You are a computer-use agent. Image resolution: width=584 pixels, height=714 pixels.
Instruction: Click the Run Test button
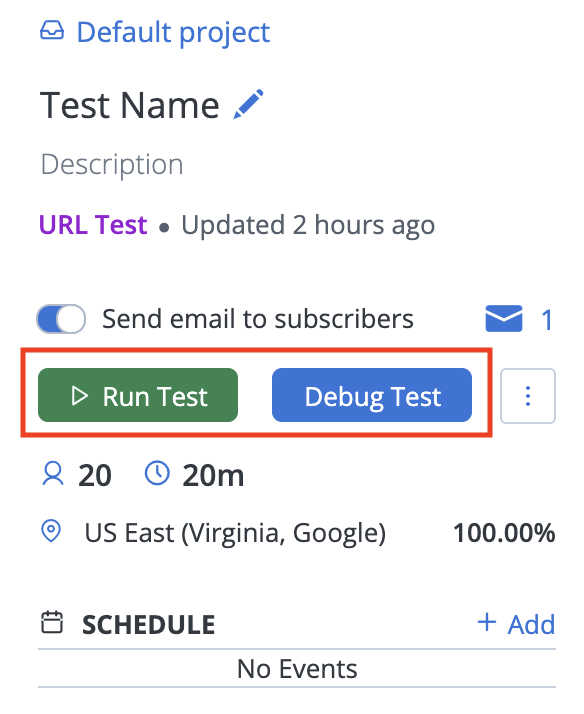138,395
